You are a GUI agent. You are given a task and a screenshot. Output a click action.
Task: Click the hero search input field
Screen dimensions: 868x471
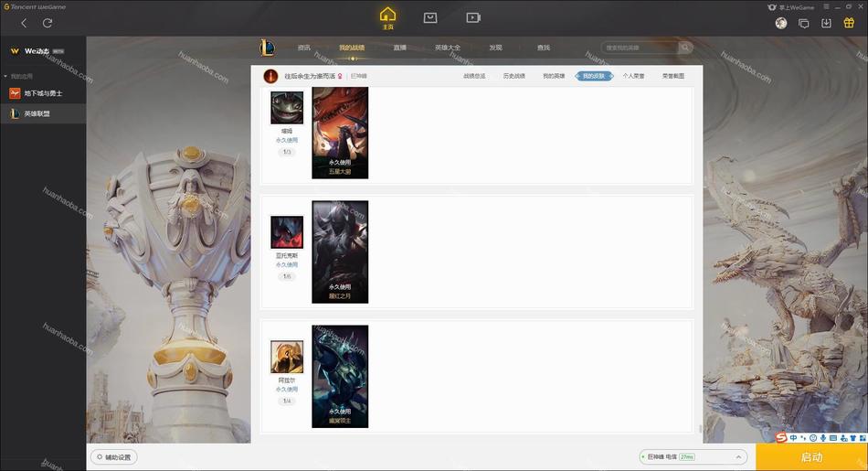pyautogui.click(x=640, y=48)
